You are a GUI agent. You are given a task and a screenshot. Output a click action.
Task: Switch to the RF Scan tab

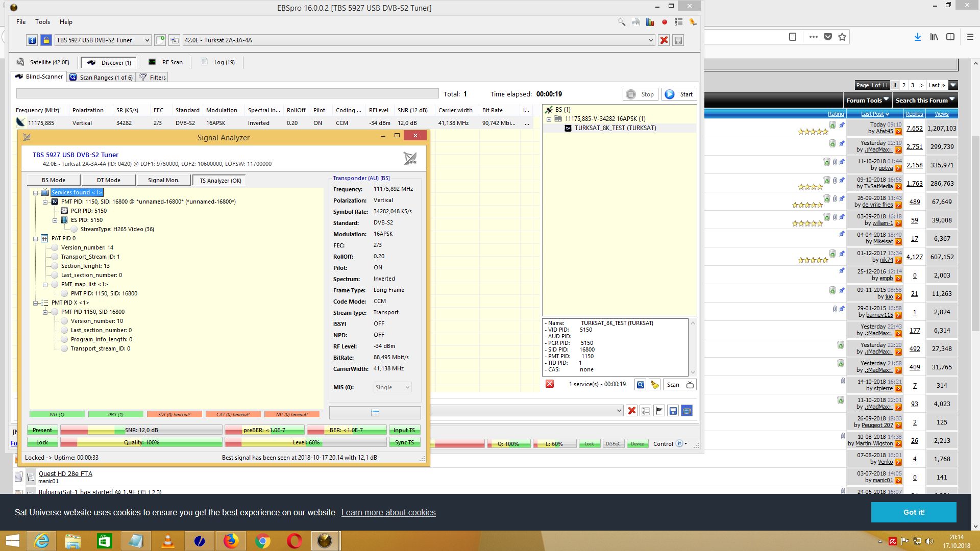pos(166,62)
